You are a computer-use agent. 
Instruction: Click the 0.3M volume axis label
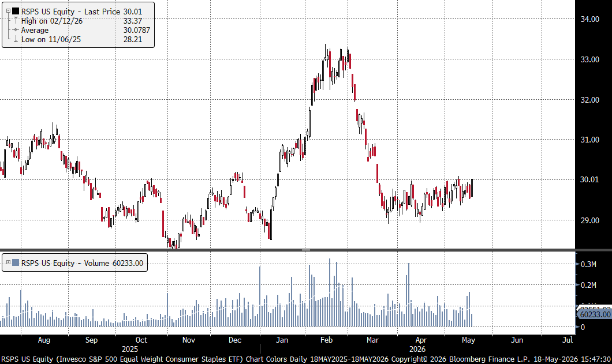tap(588, 264)
